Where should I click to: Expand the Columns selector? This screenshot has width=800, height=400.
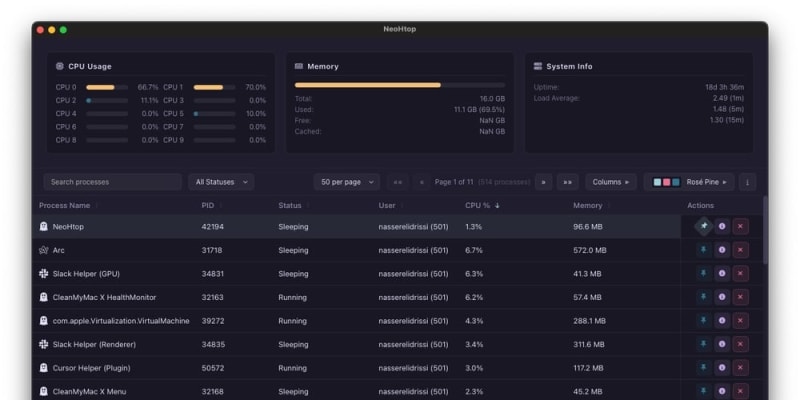tap(610, 182)
